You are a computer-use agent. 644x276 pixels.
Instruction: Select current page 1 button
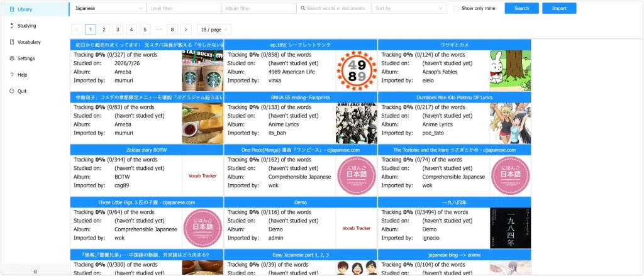91,30
